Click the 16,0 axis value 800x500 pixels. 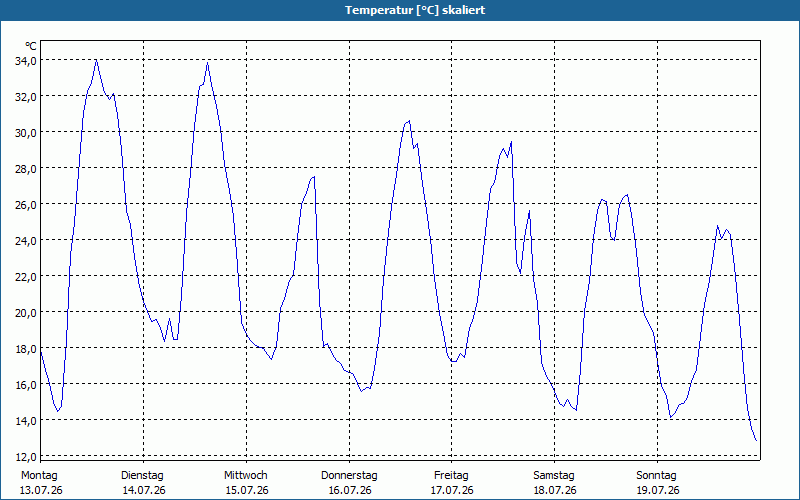pyautogui.click(x=26, y=384)
